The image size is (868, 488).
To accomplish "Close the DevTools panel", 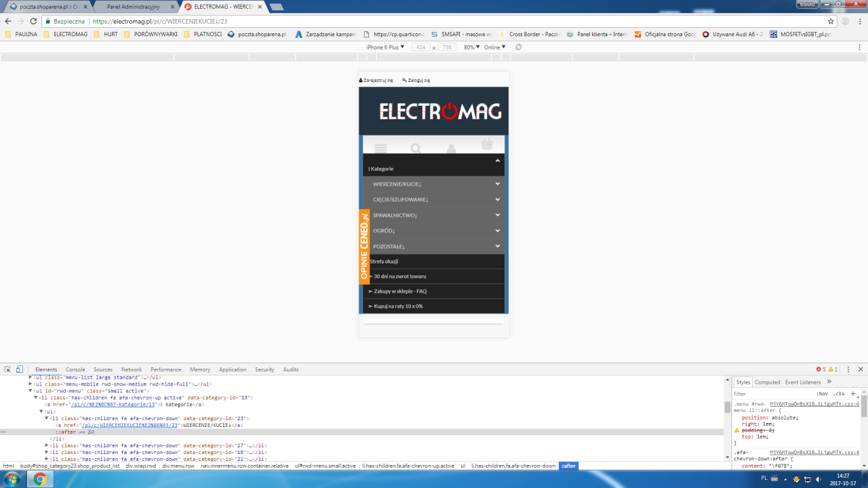I will click(x=861, y=369).
